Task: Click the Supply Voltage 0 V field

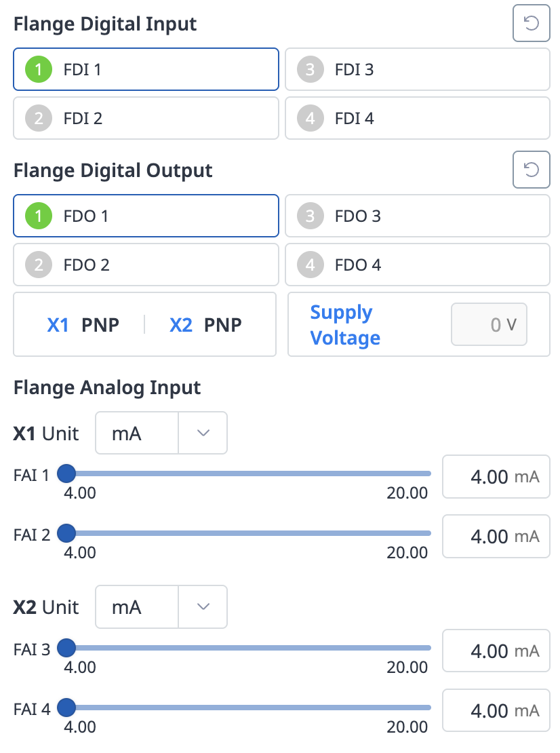Action: (489, 324)
